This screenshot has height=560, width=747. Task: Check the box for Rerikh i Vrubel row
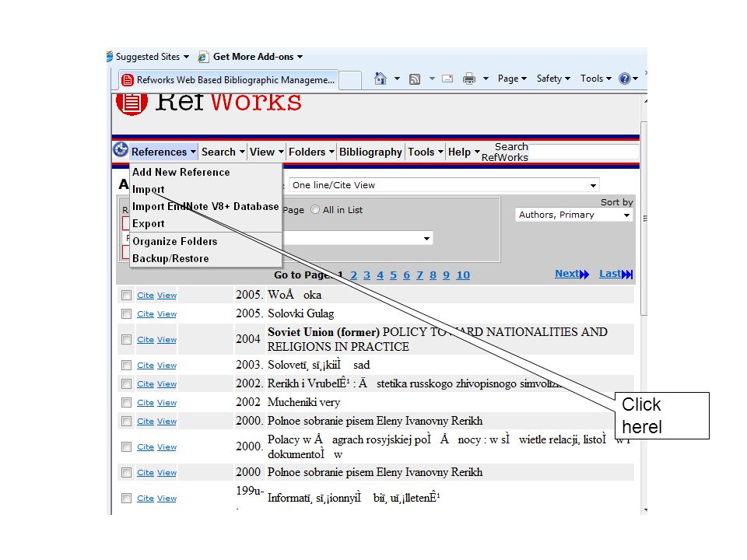[126, 383]
